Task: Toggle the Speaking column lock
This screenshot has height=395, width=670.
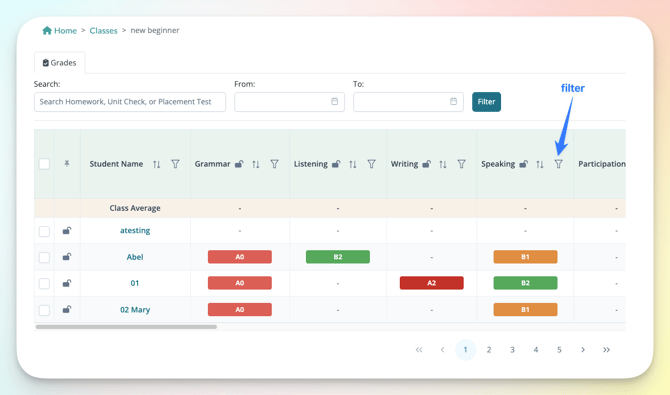Action: tap(523, 164)
